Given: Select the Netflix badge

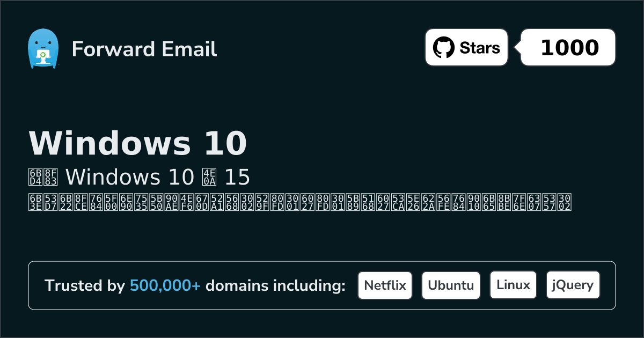Looking at the screenshot, I should click(385, 285).
